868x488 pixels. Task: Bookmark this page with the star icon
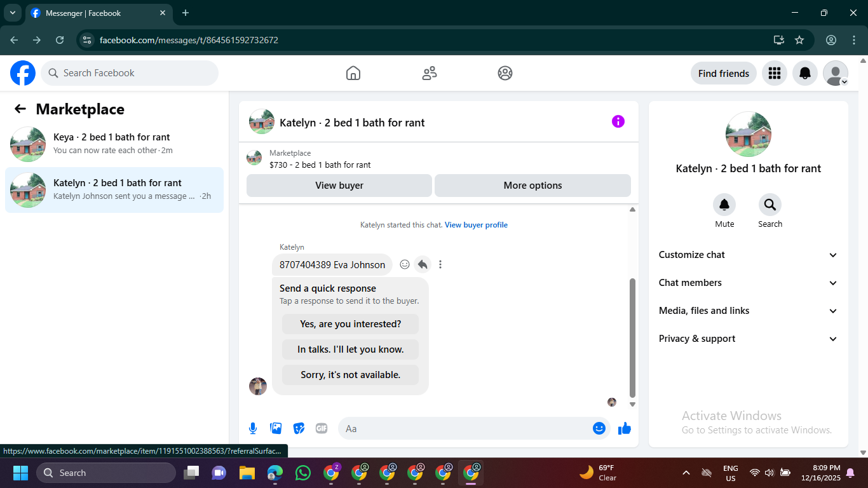click(799, 40)
